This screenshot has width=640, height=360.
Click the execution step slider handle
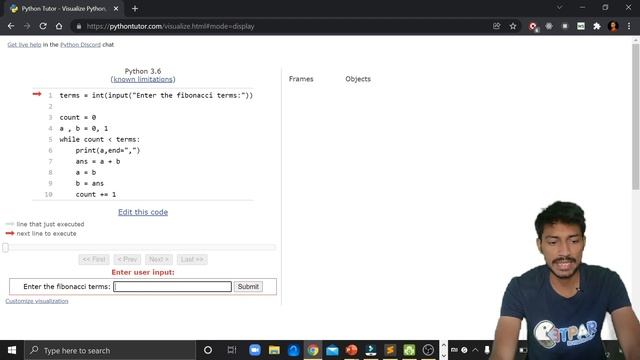pos(5,247)
